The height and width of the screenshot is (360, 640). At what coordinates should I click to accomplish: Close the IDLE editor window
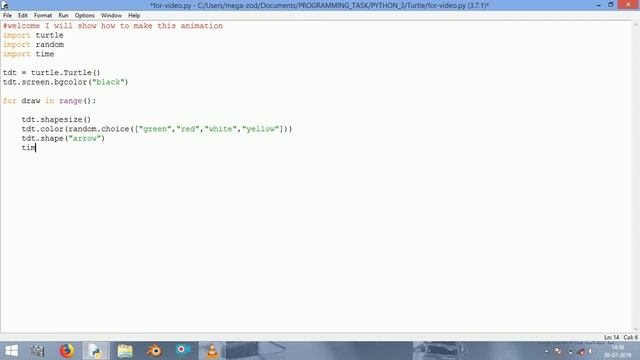click(x=628, y=4)
